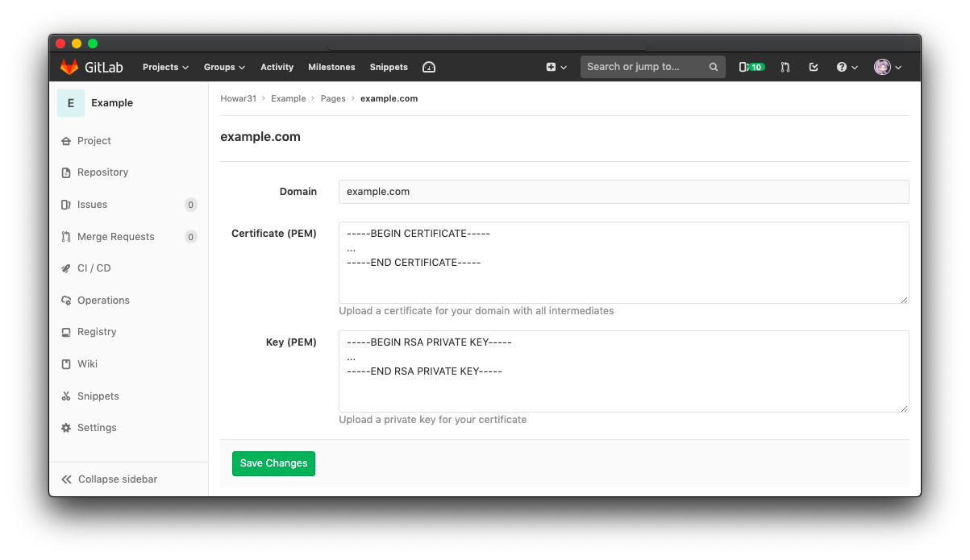Click the Save Changes button
The width and height of the screenshot is (970, 560).
point(273,463)
